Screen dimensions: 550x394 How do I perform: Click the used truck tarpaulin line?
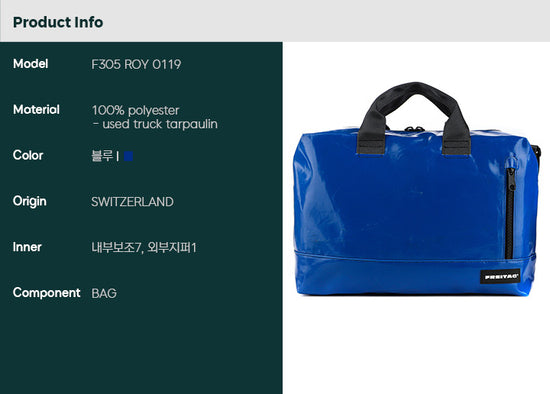pos(155,124)
